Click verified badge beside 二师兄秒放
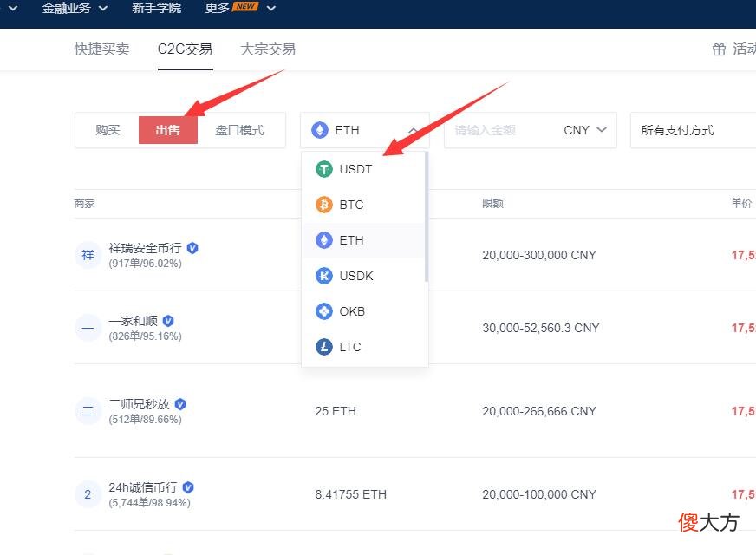 180,404
